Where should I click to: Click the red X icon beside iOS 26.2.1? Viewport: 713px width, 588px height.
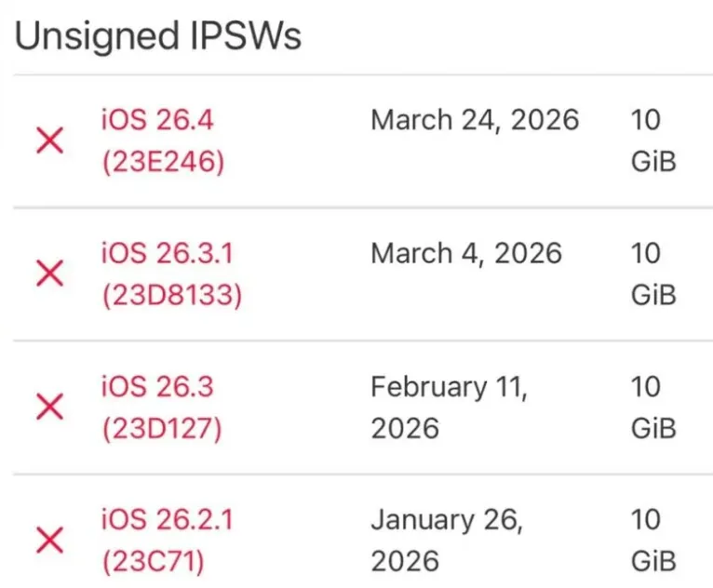[49, 540]
